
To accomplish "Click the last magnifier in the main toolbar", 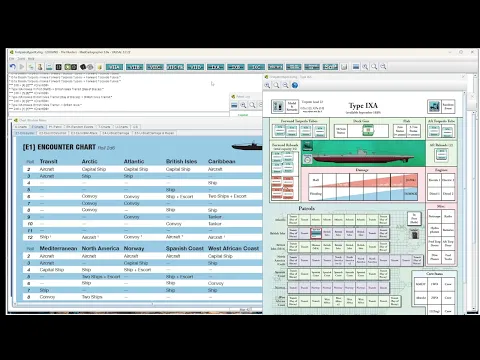I will 384,67.
